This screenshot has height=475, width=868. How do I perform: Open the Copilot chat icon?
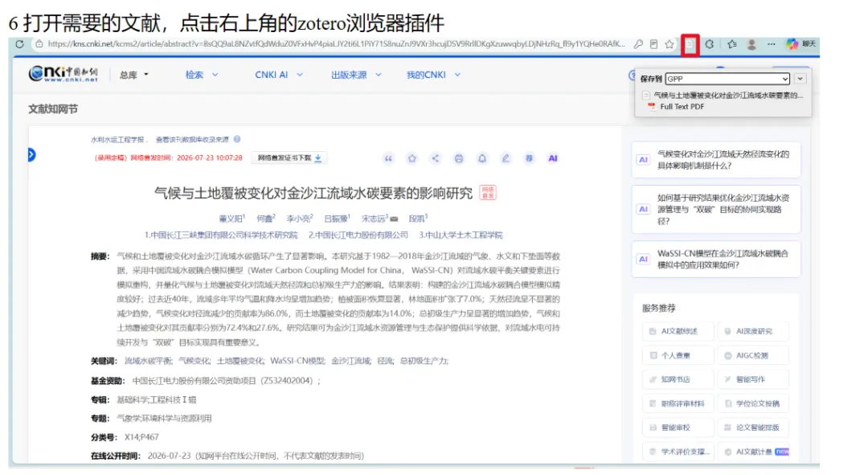tap(792, 44)
